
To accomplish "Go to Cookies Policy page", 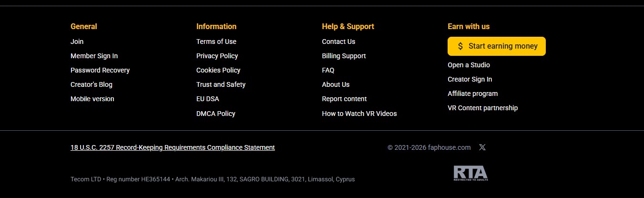I will [x=218, y=70].
